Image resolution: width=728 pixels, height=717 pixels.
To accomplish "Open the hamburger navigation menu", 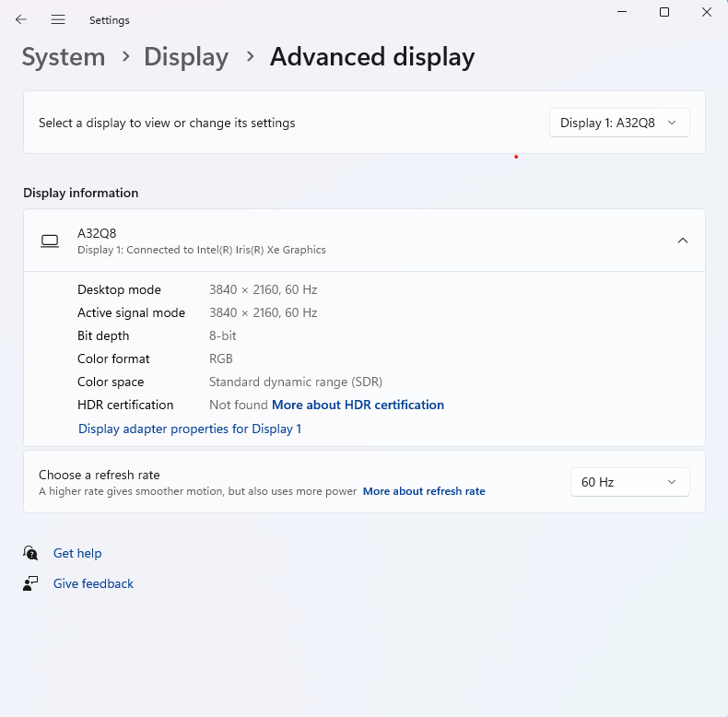I will point(58,19).
